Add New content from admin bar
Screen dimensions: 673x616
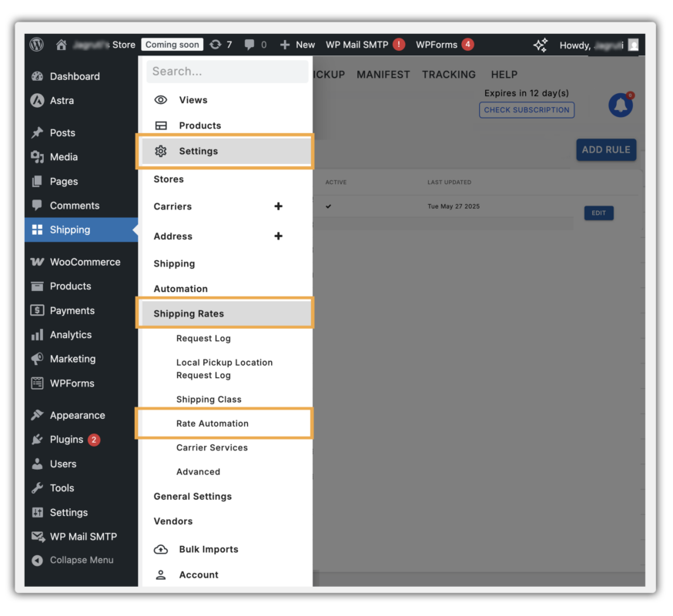pyautogui.click(x=297, y=45)
